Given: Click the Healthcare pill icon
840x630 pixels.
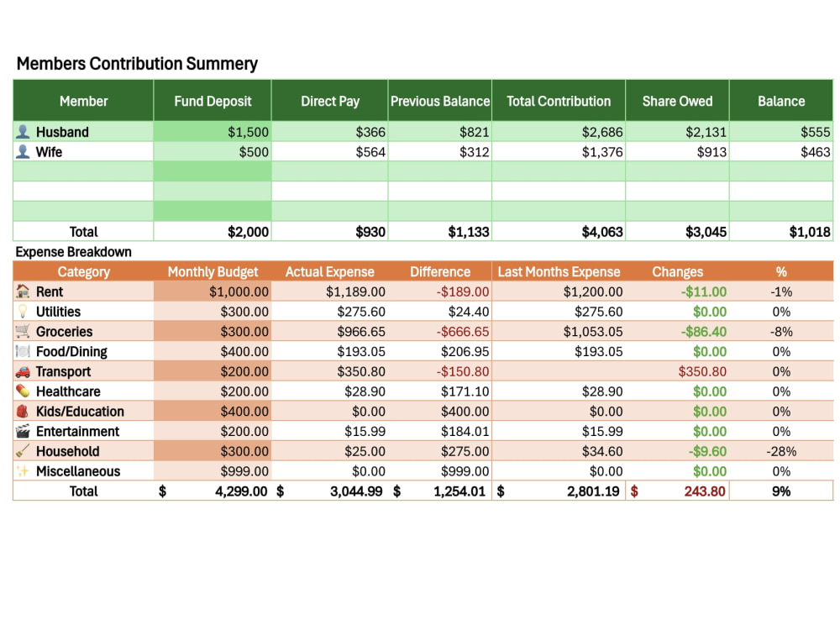Looking at the screenshot, I should (x=23, y=391).
